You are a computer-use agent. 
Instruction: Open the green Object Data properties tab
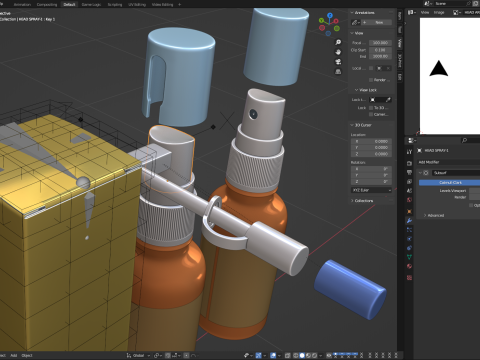coord(409,257)
